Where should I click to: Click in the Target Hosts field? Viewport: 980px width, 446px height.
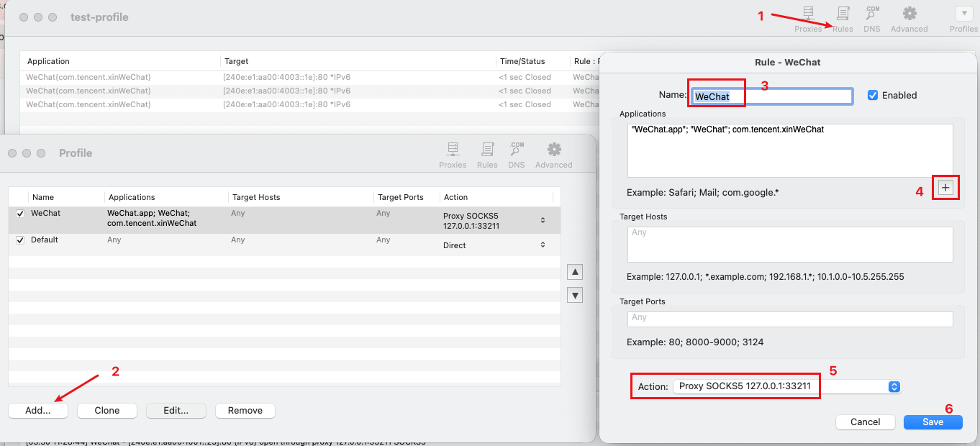pos(789,245)
